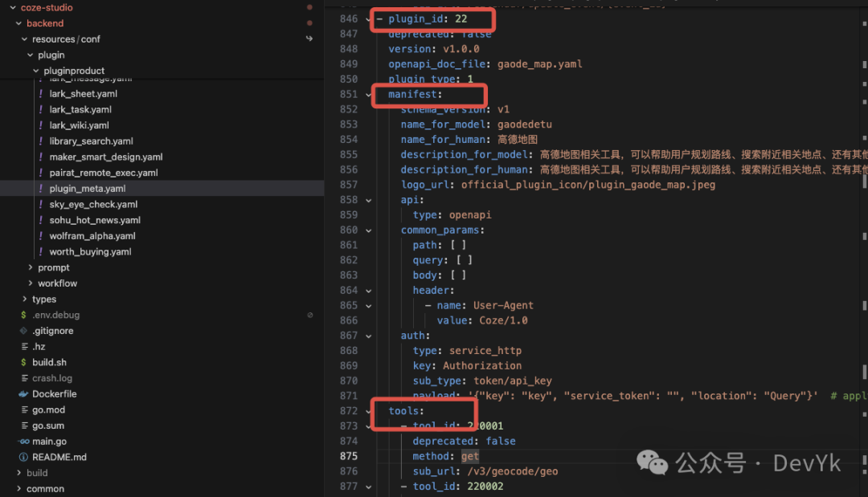Collapse the backend folder chevron
868x497 pixels.
coord(18,23)
